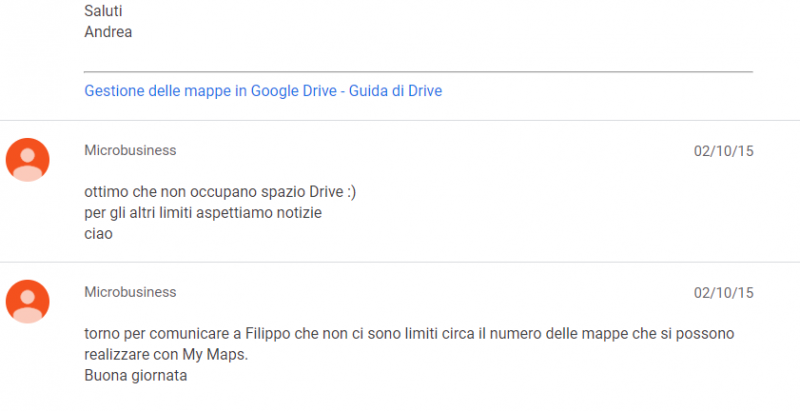Click the 'Andrea' signature

pos(108,31)
